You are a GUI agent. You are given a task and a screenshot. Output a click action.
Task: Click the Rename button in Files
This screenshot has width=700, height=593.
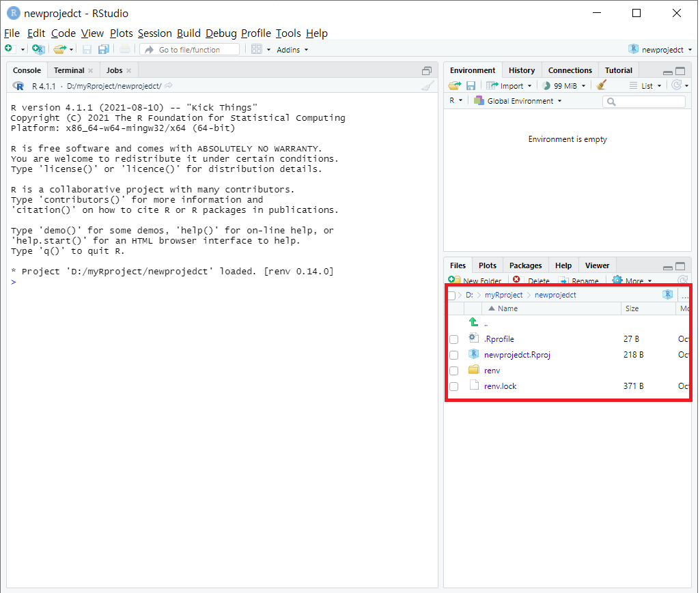(579, 280)
